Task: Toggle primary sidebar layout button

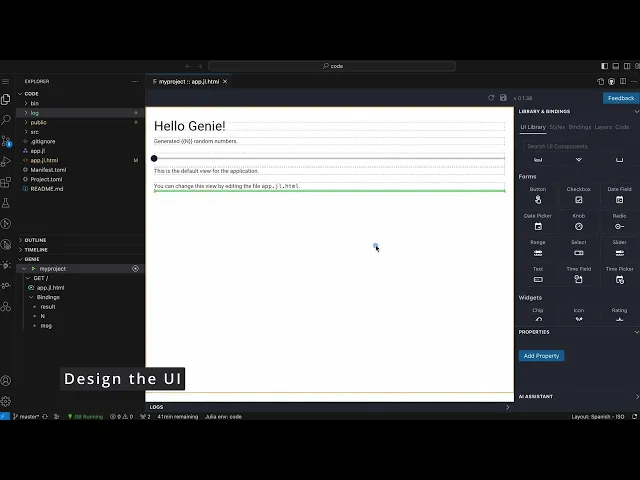Action: (604, 66)
